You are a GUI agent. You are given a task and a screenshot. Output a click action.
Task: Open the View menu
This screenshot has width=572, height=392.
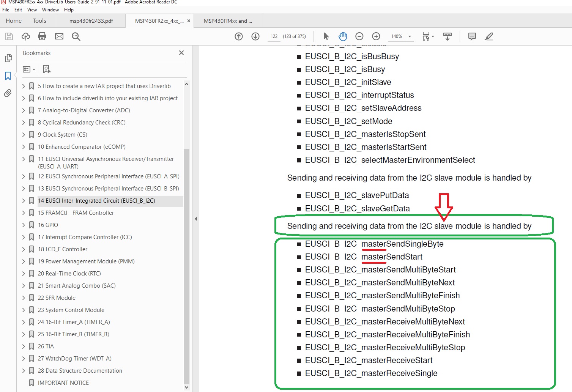click(32, 10)
